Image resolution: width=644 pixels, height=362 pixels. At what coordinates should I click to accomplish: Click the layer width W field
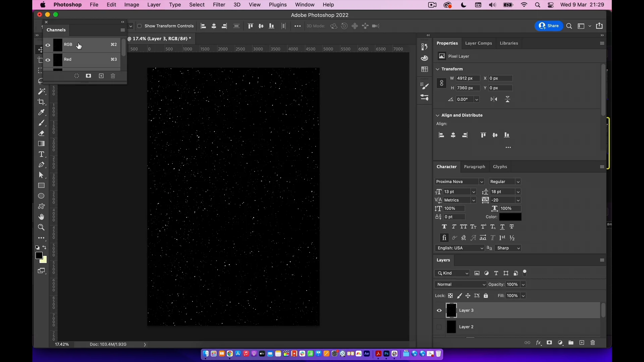click(468, 78)
